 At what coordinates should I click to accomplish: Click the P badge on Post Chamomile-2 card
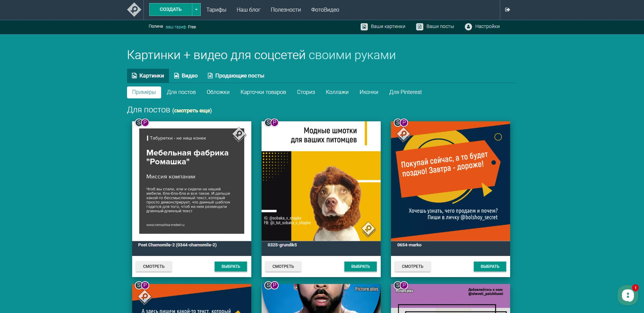pos(145,122)
